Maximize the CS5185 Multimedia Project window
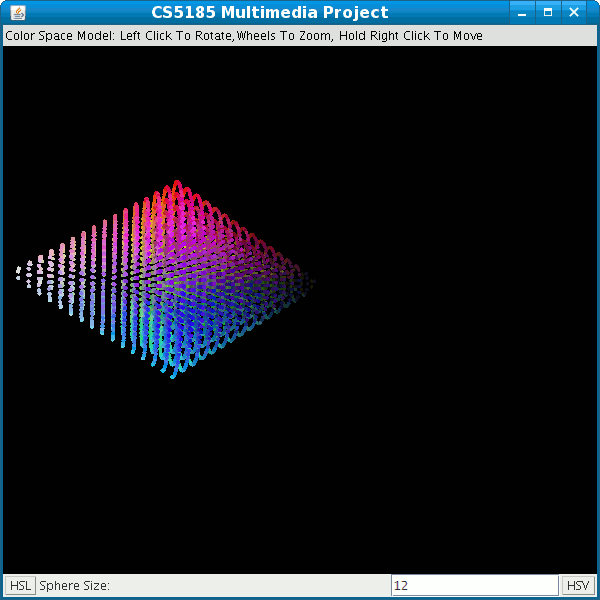This screenshot has width=600, height=600. pos(548,13)
